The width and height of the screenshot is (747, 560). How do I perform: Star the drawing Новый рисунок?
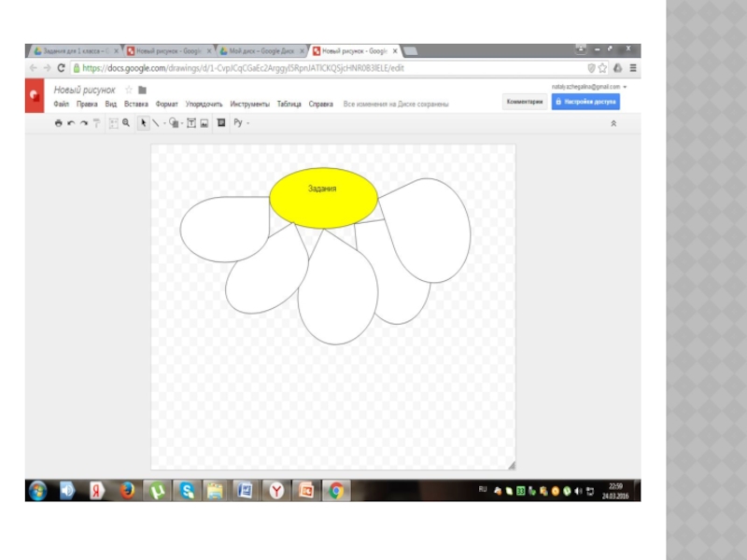[x=129, y=91]
